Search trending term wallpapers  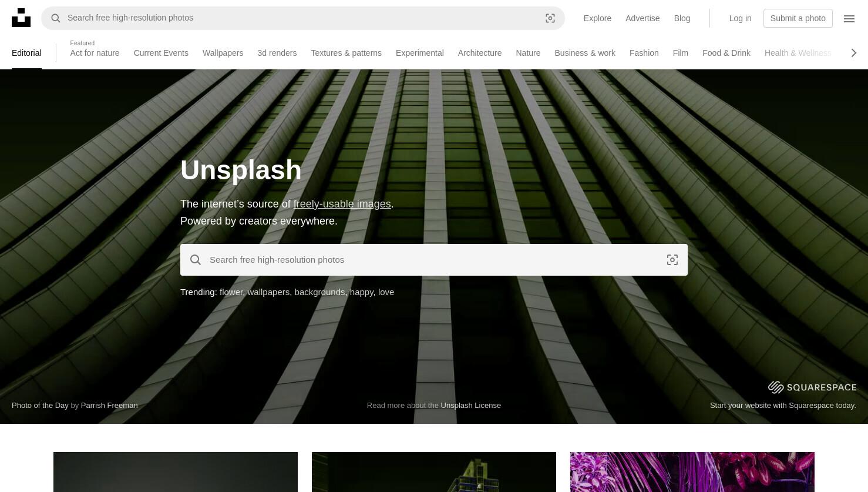(268, 292)
